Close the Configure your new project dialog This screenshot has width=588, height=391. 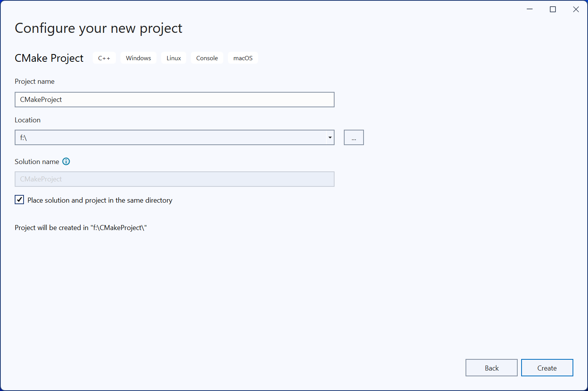point(576,9)
